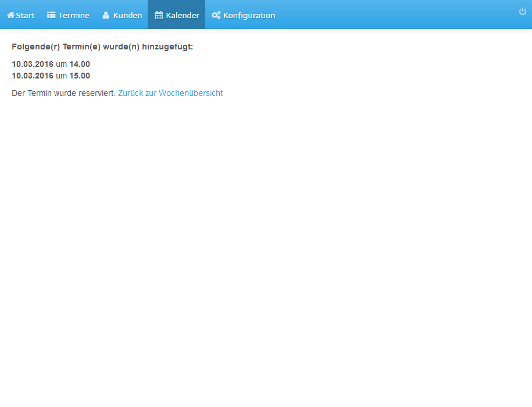
Task: Select the Kalender tab
Action: coord(176,15)
